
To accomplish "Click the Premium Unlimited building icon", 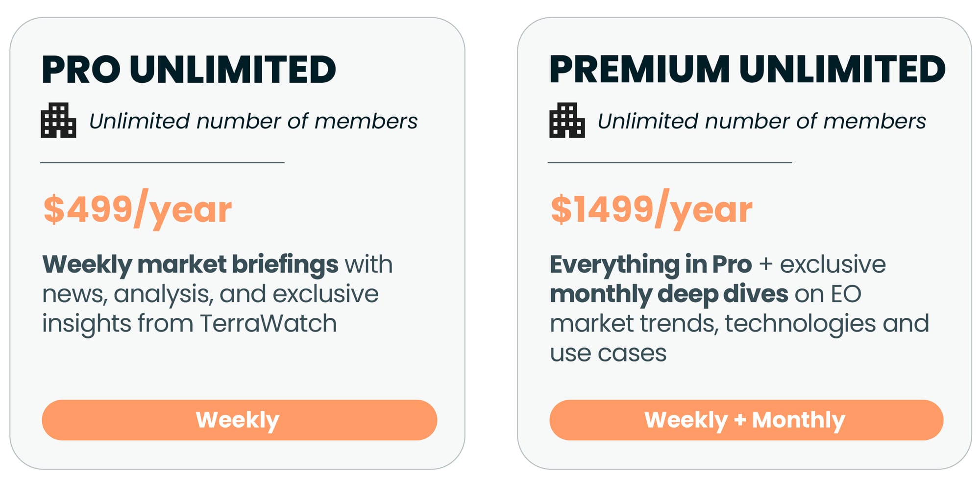I will [x=567, y=120].
